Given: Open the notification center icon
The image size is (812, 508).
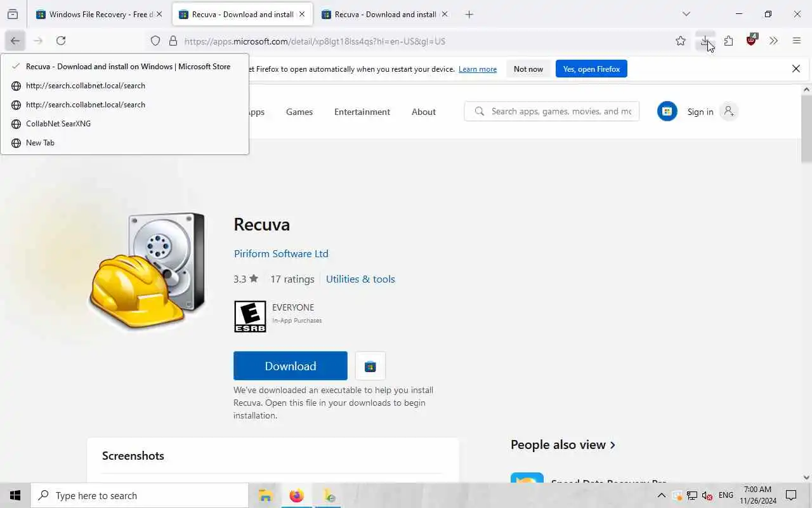Looking at the screenshot, I should [791, 495].
